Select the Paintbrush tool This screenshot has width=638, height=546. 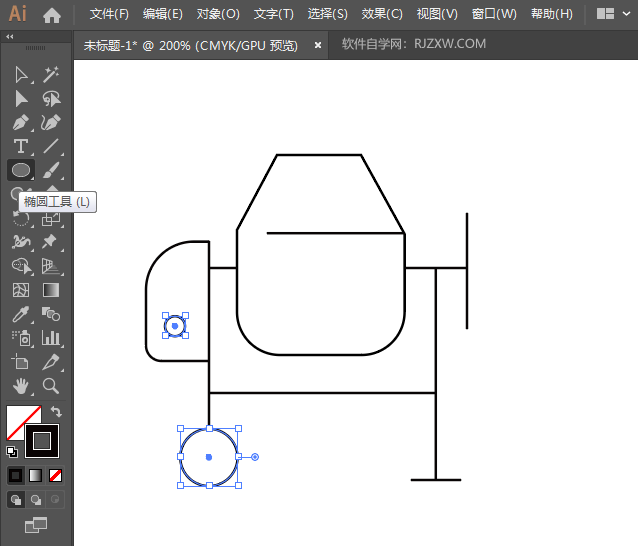[51, 170]
